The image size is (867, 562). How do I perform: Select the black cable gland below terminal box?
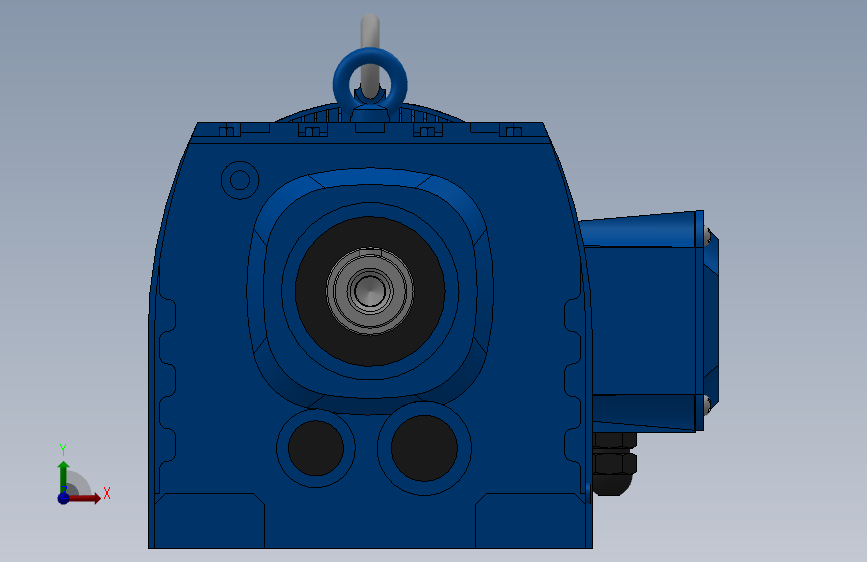[x=614, y=464]
